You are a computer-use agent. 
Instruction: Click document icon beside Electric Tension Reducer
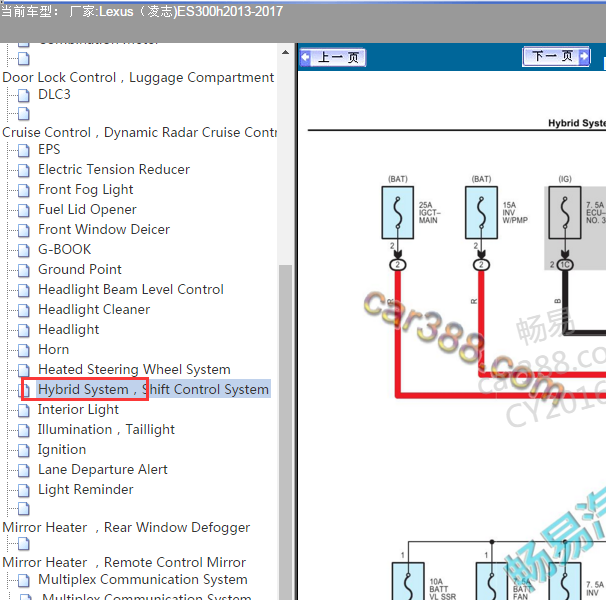[24, 170]
